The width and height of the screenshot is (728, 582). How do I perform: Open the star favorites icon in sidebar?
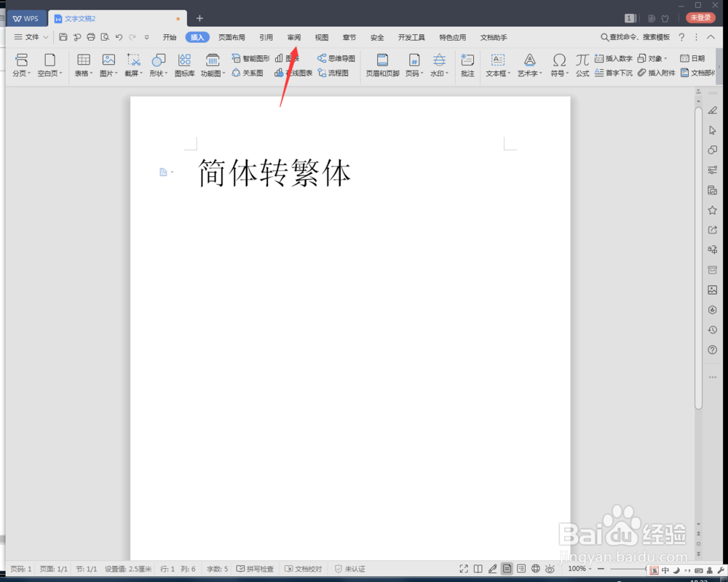pos(712,210)
